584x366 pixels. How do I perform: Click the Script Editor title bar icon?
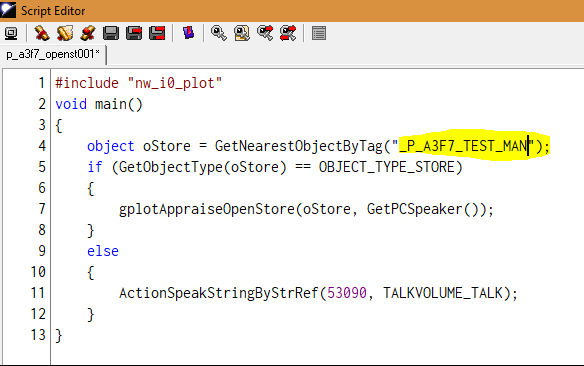[x=8, y=10]
